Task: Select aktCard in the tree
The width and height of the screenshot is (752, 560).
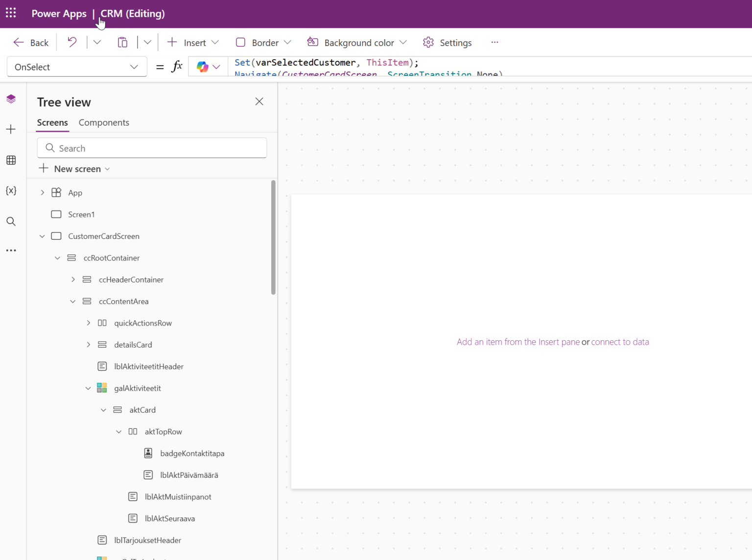Action: click(x=142, y=410)
